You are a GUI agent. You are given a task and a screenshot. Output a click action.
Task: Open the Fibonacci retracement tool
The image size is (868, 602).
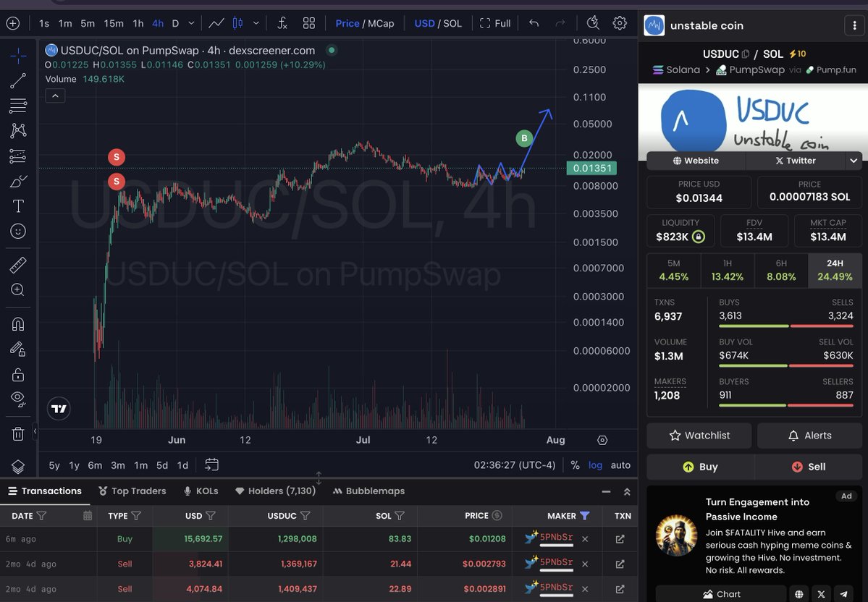tap(17, 105)
